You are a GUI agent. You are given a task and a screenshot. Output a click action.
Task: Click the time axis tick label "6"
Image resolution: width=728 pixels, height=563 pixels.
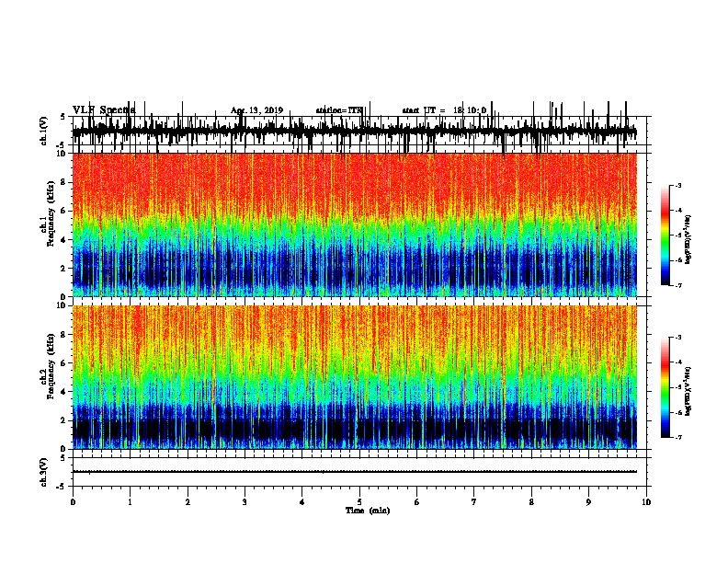pos(416,502)
